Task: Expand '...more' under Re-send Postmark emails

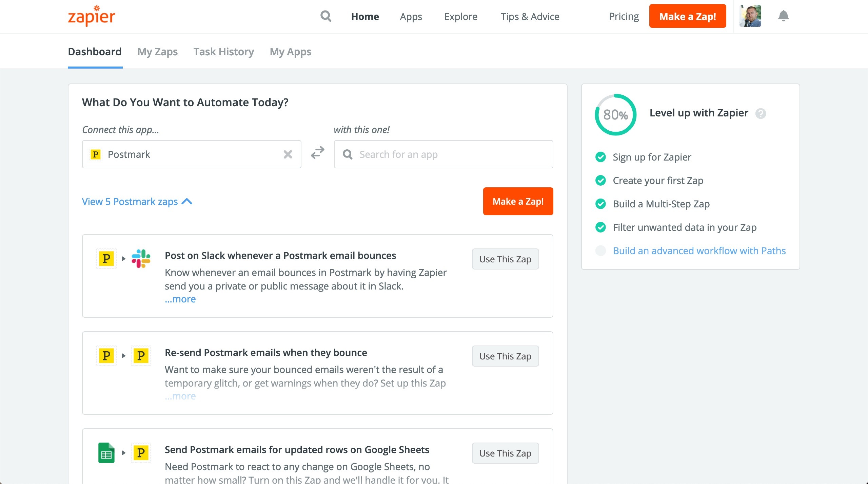Action: [x=180, y=396]
